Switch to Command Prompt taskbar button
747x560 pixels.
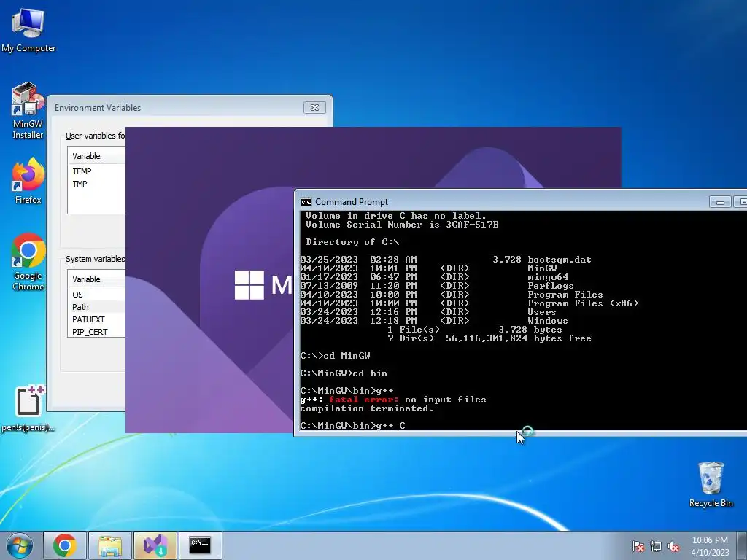pyautogui.click(x=200, y=545)
